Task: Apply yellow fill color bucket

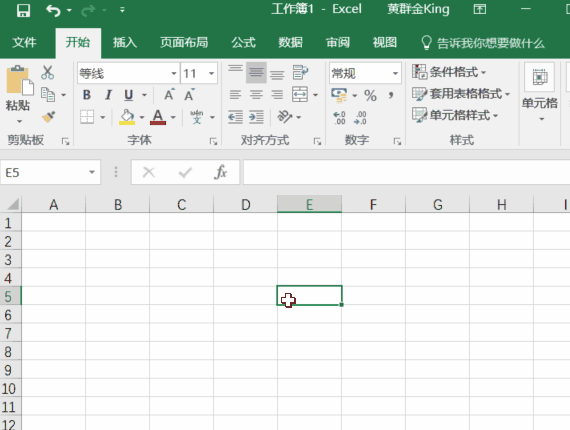Action: point(127,117)
